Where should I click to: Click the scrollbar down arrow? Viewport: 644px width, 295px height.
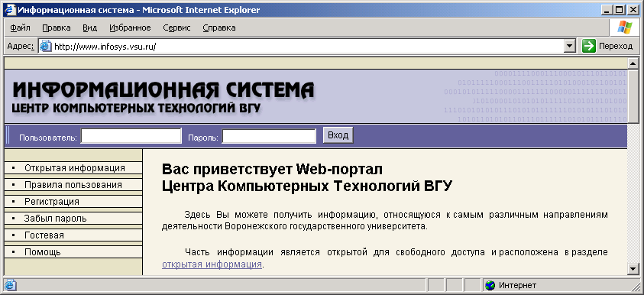click(633, 269)
